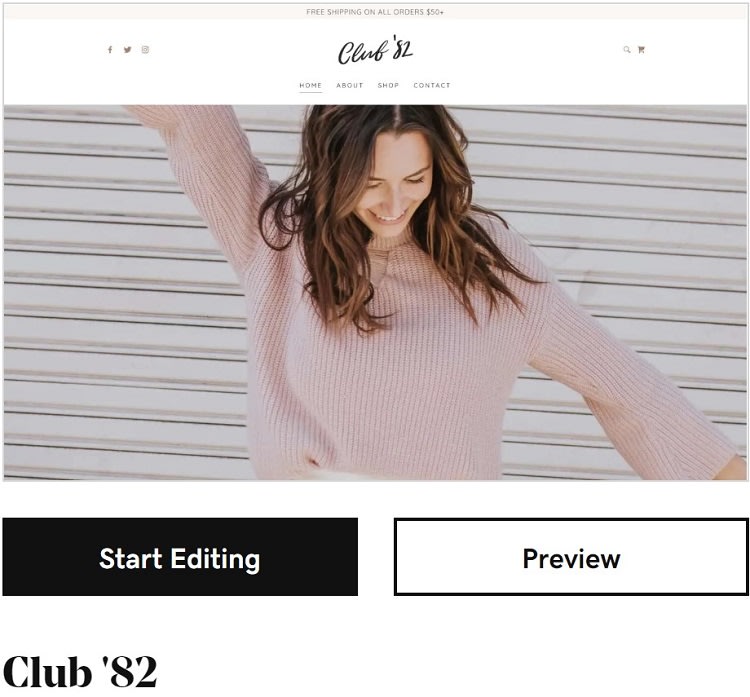Click the free shipping announcement banner
This screenshot has height=697, width=750.
tap(375, 12)
